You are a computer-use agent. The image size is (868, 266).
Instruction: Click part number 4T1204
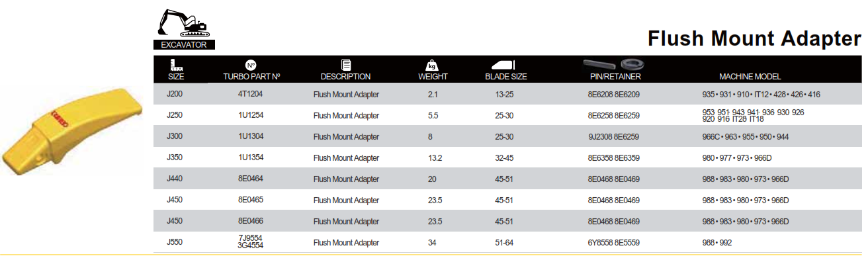click(x=250, y=95)
